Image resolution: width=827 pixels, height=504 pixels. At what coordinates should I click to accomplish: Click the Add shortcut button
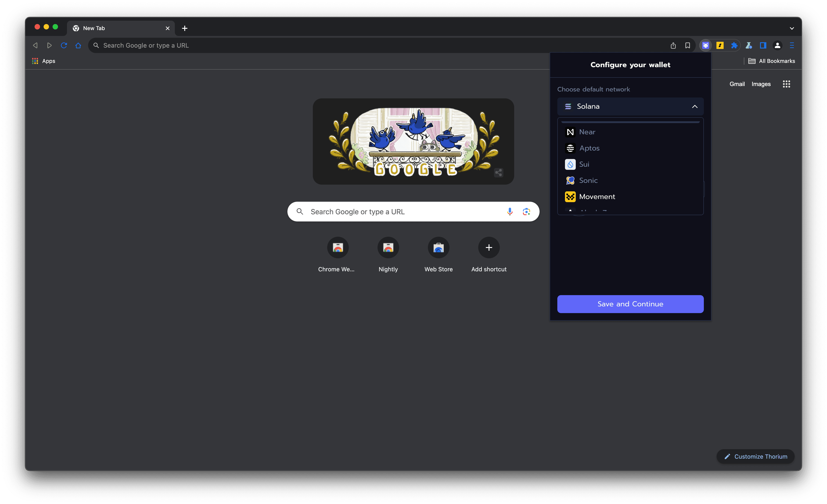pos(489,255)
